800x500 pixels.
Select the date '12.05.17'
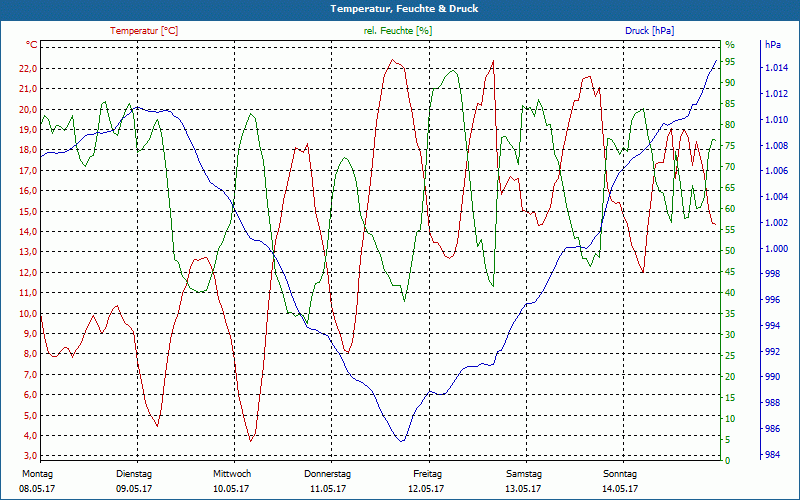(x=426, y=489)
